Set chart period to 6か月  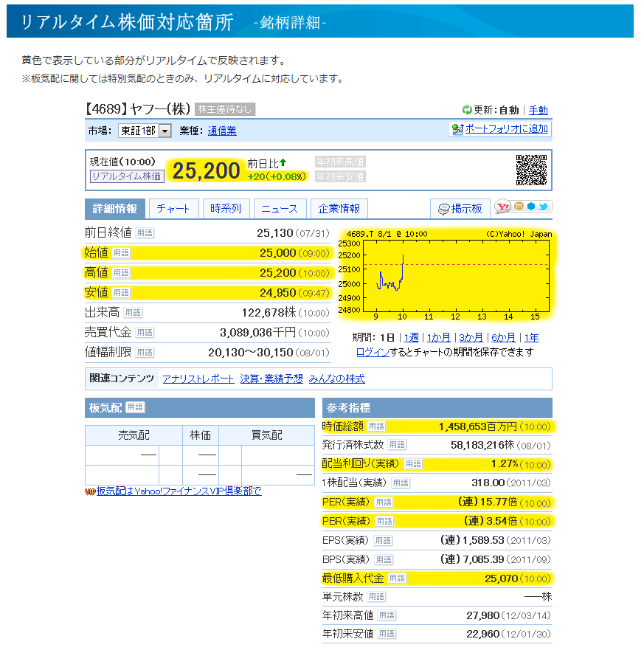click(503, 338)
